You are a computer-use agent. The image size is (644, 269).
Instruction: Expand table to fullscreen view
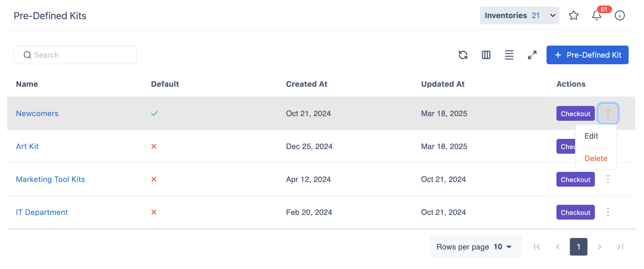(x=532, y=55)
